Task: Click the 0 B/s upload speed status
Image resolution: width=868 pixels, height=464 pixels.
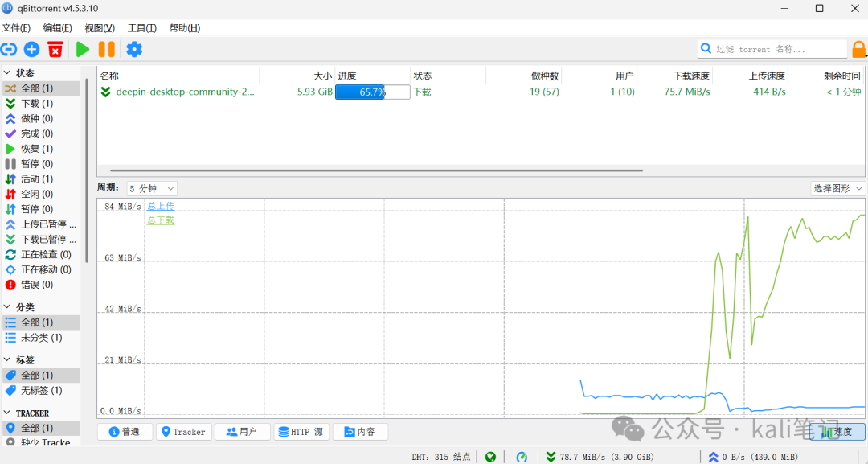Action: (x=753, y=457)
